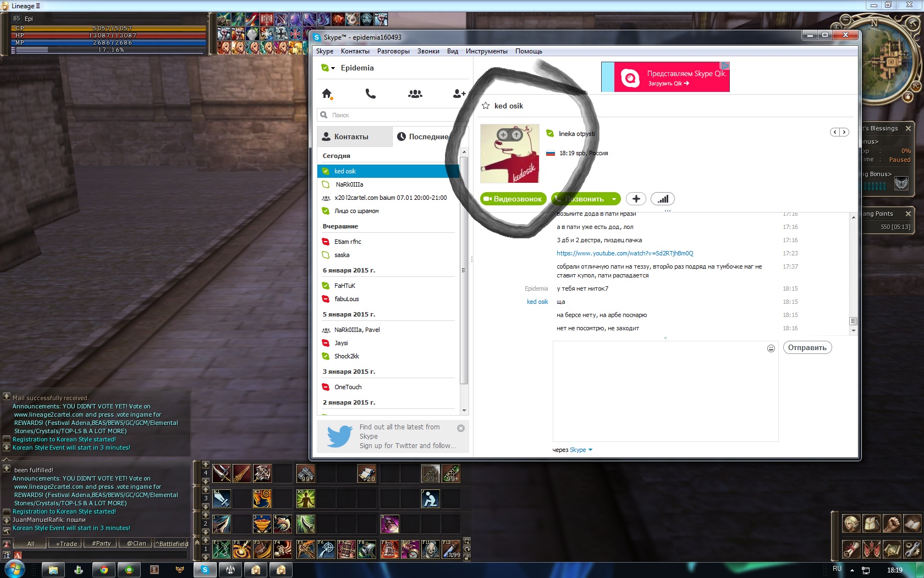Click the Skype message text box
924x578 pixels.
(665, 391)
